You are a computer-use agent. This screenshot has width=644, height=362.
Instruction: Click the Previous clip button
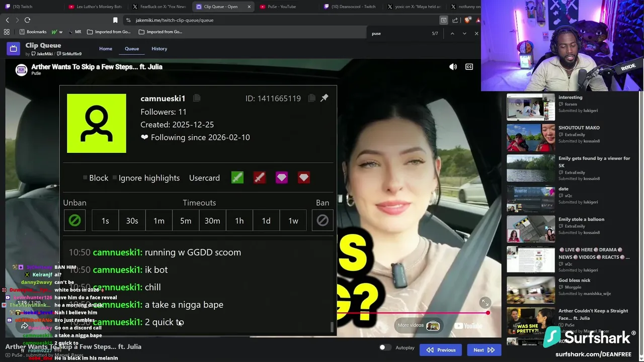pos(441,350)
